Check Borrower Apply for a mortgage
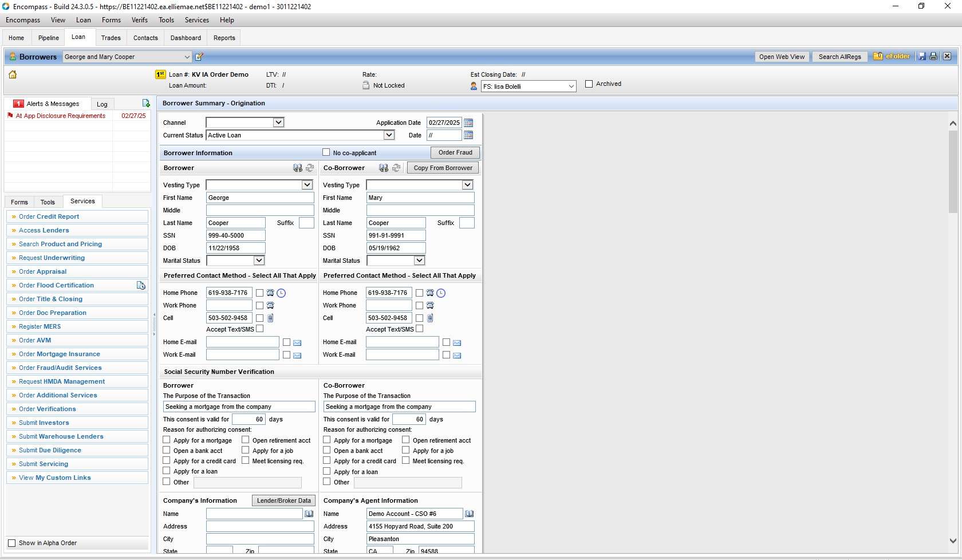The height and width of the screenshot is (560, 962). pyautogui.click(x=167, y=440)
